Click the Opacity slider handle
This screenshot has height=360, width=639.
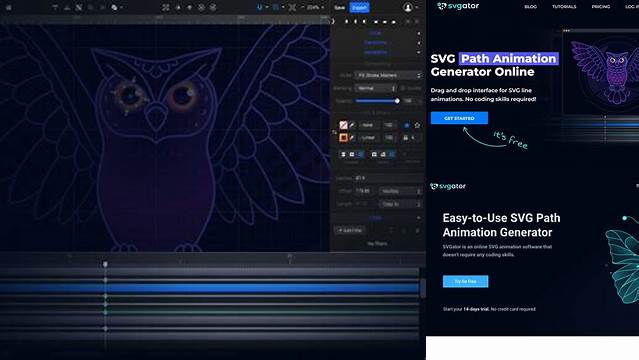coord(397,101)
